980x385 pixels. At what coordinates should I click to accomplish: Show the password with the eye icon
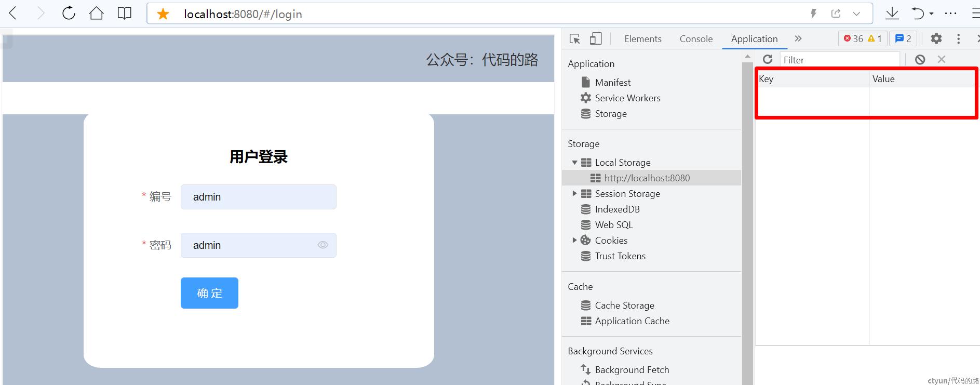[x=323, y=245]
